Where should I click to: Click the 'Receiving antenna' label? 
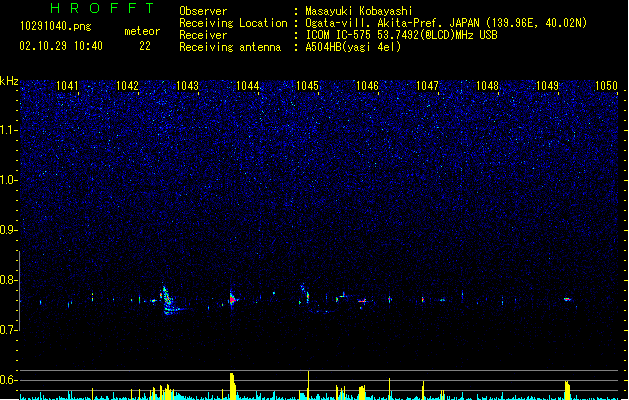click(x=230, y=47)
